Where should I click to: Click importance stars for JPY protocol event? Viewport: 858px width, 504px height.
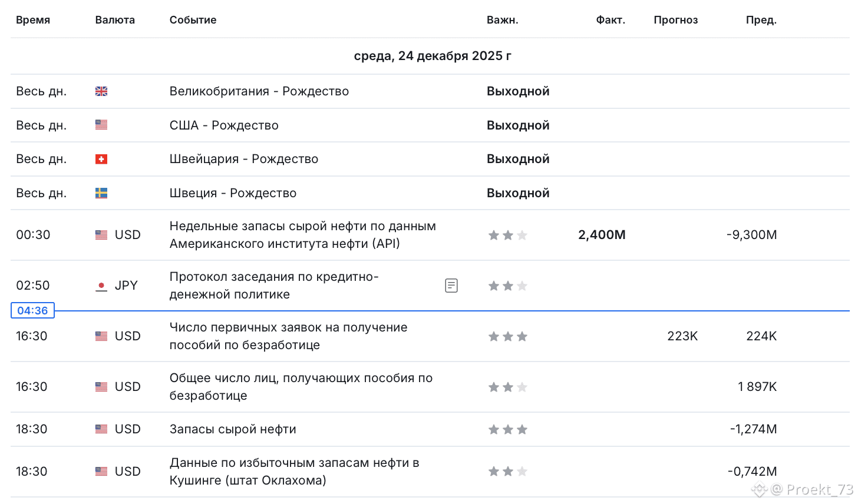(x=508, y=286)
